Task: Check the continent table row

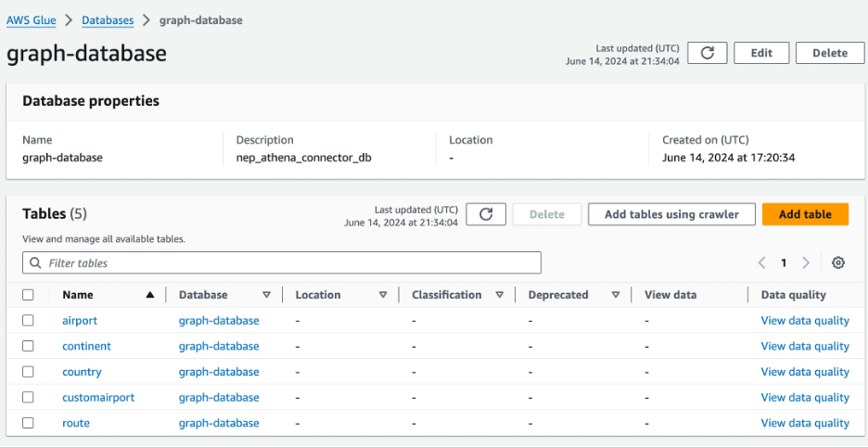Action: [x=28, y=346]
